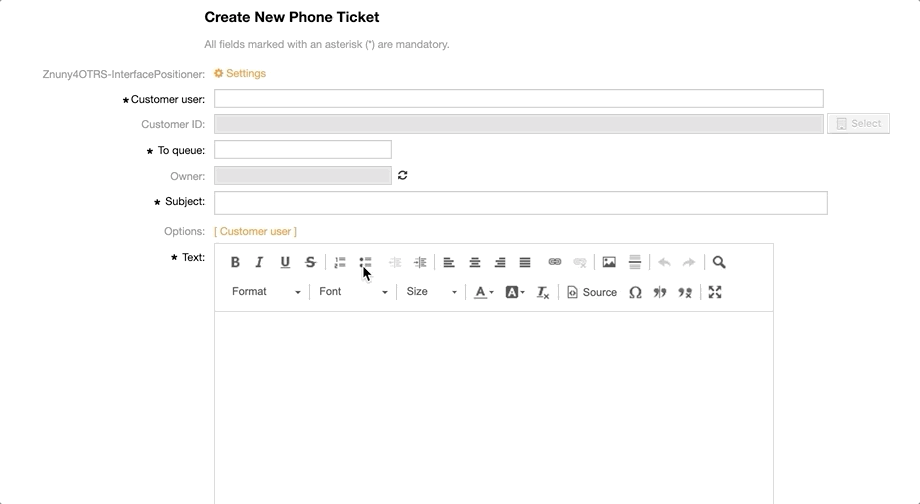920x504 pixels.
Task: Open the InterfacePositioner Settings link
Action: [240, 73]
